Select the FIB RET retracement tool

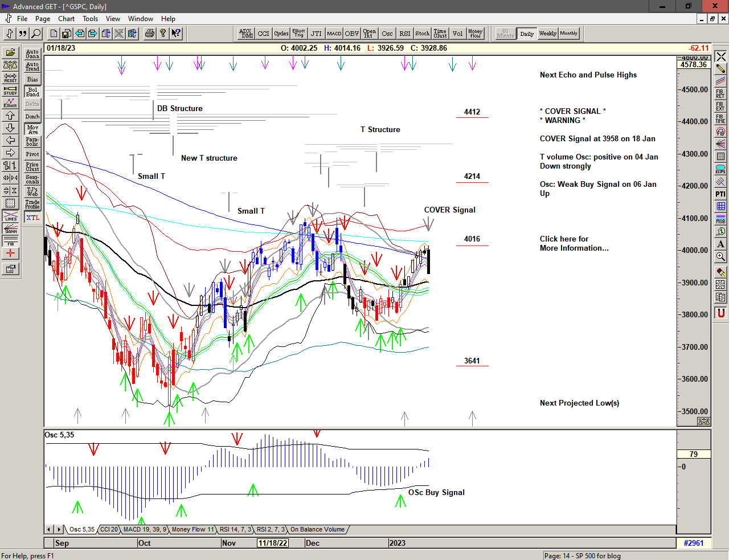tap(720, 94)
